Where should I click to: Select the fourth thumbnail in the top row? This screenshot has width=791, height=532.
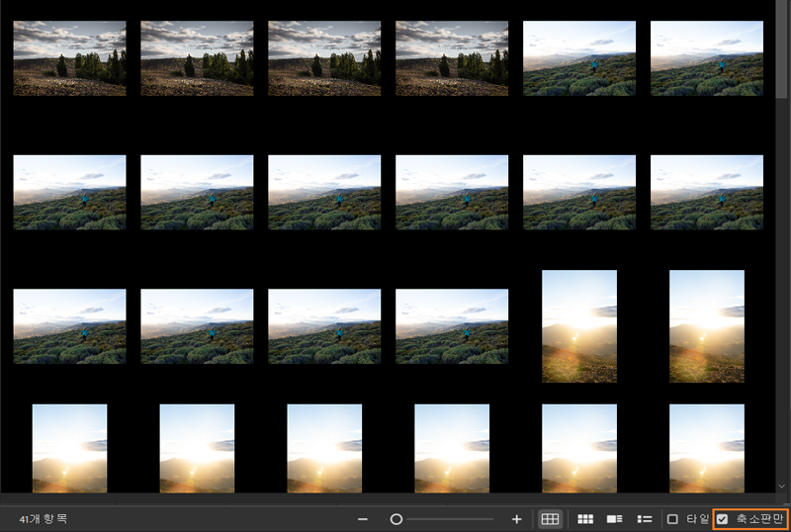click(452, 58)
